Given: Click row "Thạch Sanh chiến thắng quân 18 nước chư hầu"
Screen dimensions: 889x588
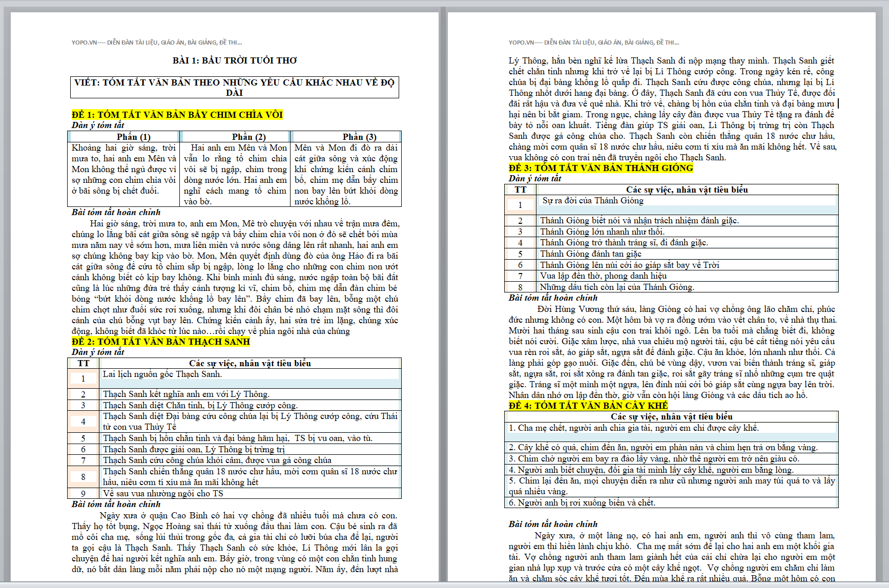Looking at the screenshot, I should pos(234,477).
